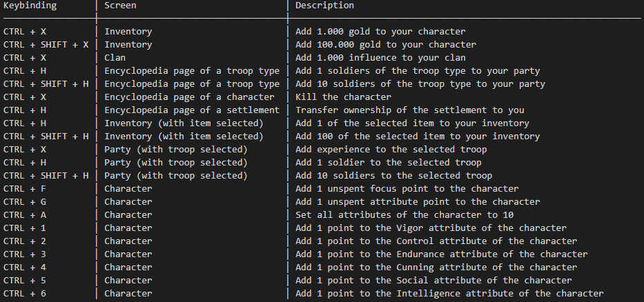Image resolution: width=644 pixels, height=302 pixels.
Task: Click "Transfer ownership of the settlement" description
Action: click(x=409, y=110)
